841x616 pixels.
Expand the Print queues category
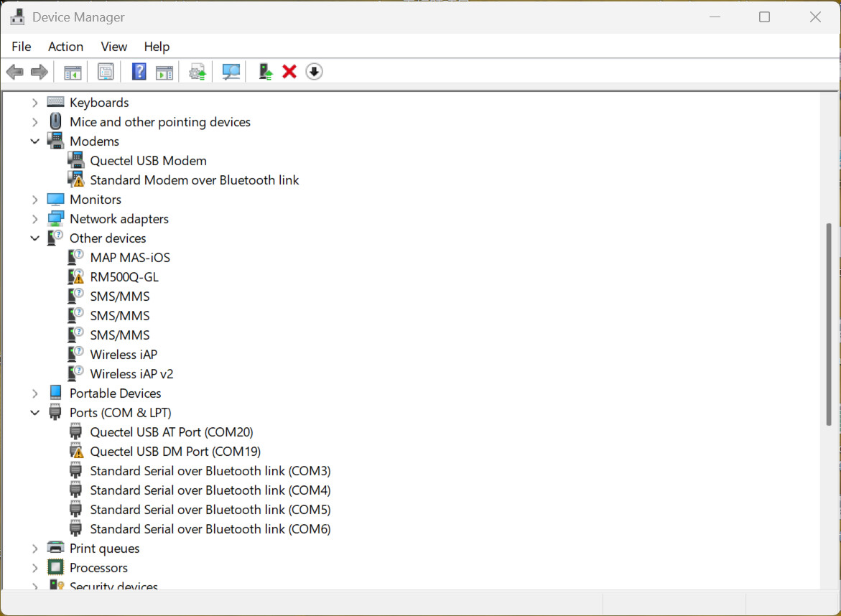(34, 549)
